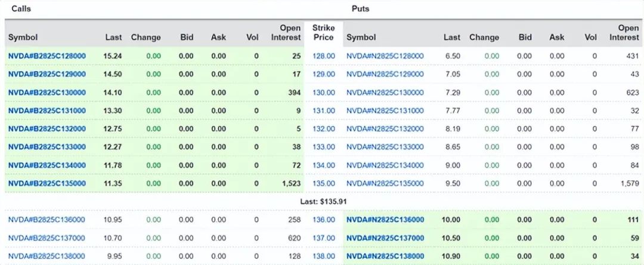Image resolution: width=644 pixels, height=265 pixels.
Task: Open put symbol NVDA#N2825C135000
Action: tap(385, 183)
